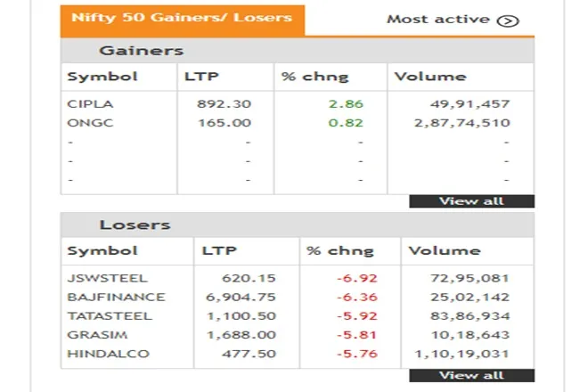
Task: Open the CIPLA stock symbol
Action: pos(90,104)
